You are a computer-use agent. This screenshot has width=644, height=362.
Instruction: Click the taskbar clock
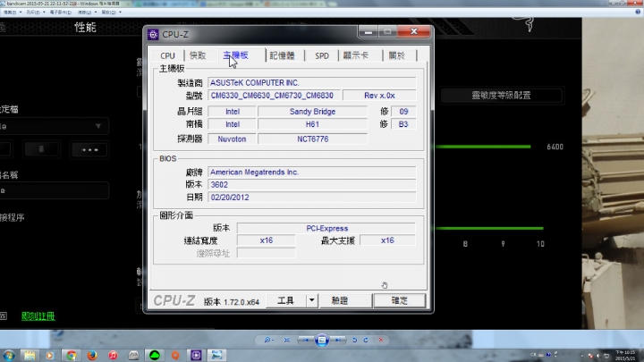pyautogui.click(x=626, y=356)
